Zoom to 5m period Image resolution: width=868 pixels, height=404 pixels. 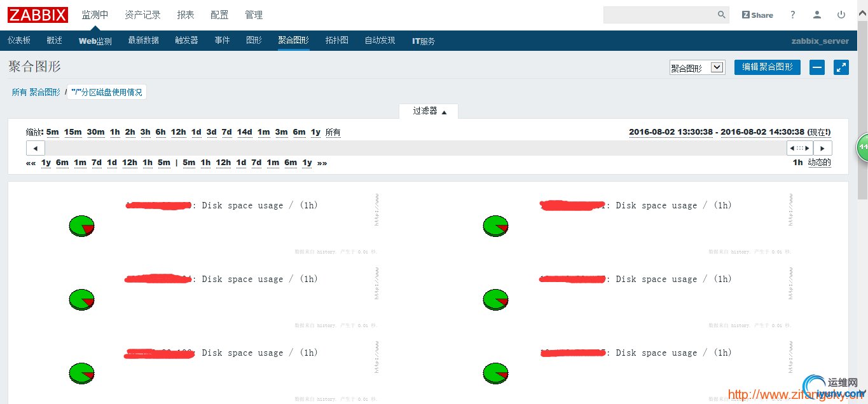coord(53,132)
